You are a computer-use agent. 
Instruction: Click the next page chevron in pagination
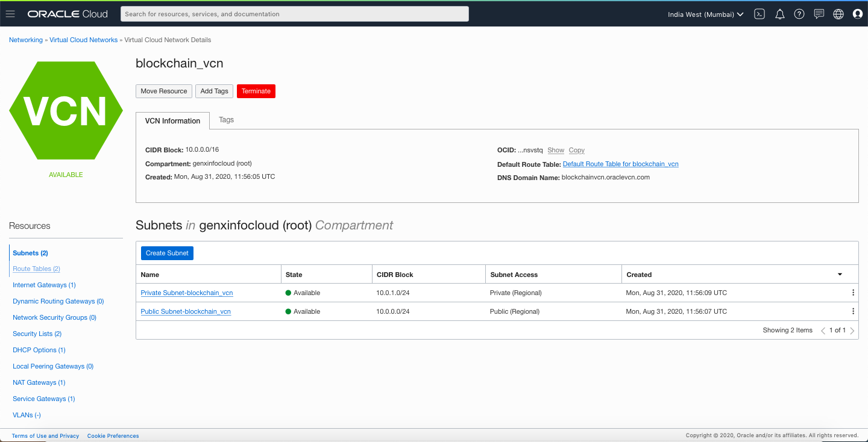click(x=852, y=330)
